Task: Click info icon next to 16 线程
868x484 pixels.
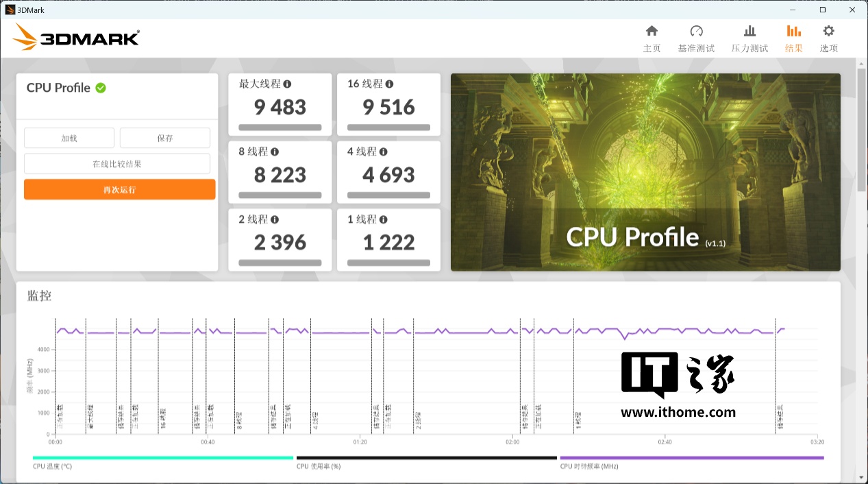Action: 389,84
